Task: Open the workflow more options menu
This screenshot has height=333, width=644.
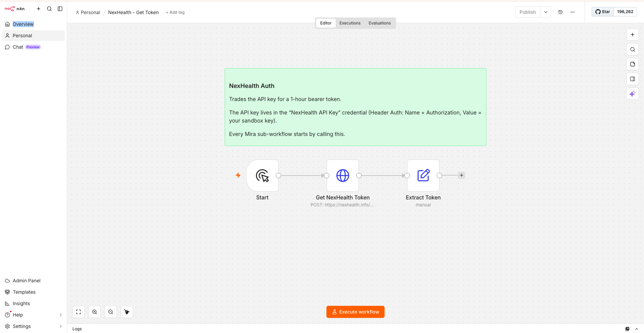Action: 573,12
